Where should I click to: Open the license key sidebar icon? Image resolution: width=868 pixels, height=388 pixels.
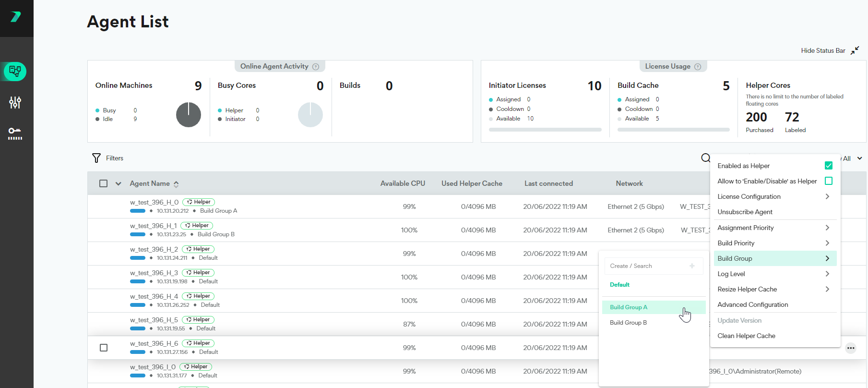pos(15,133)
